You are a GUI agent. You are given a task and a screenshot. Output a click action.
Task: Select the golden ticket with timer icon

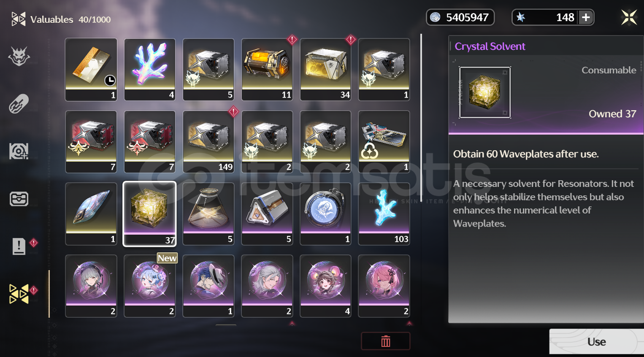91,70
